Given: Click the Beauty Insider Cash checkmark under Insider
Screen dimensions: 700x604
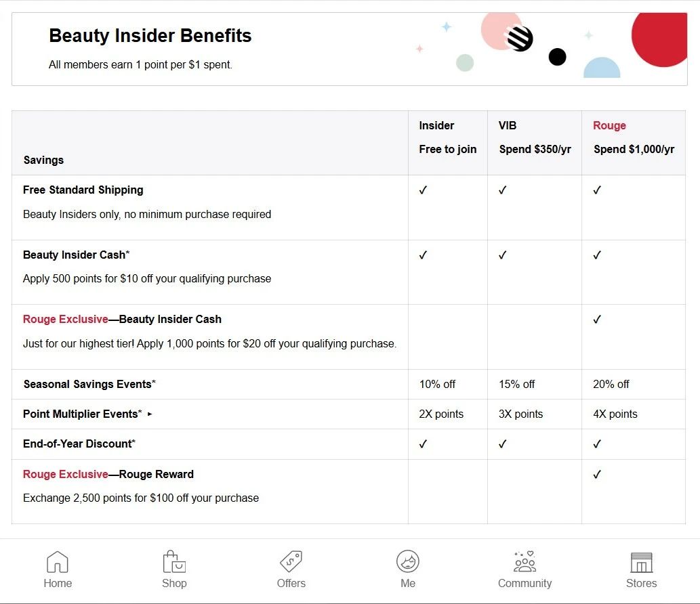Looking at the screenshot, I should (x=423, y=255).
